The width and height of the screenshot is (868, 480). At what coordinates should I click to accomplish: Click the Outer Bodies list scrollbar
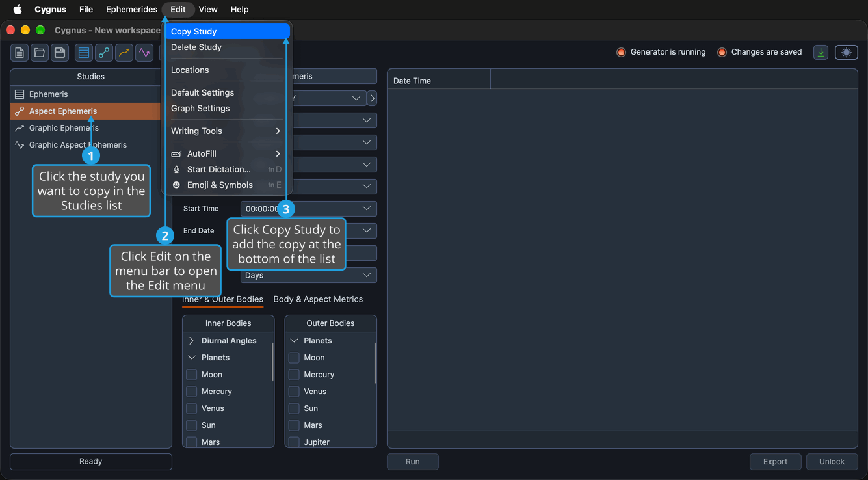click(x=375, y=363)
